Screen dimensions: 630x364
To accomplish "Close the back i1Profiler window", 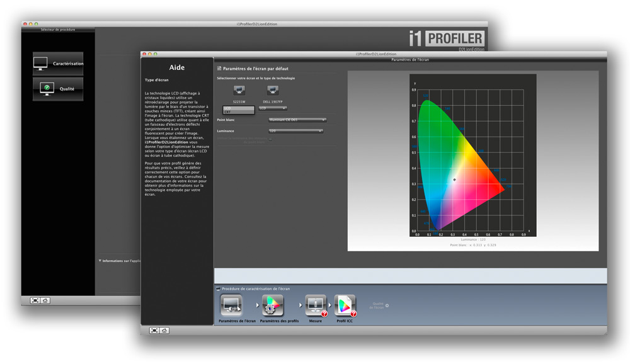I will coord(25,24).
